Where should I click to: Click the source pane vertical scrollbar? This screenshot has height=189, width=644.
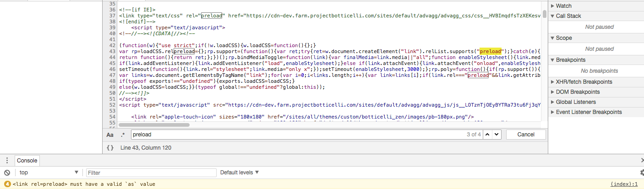pos(544,14)
